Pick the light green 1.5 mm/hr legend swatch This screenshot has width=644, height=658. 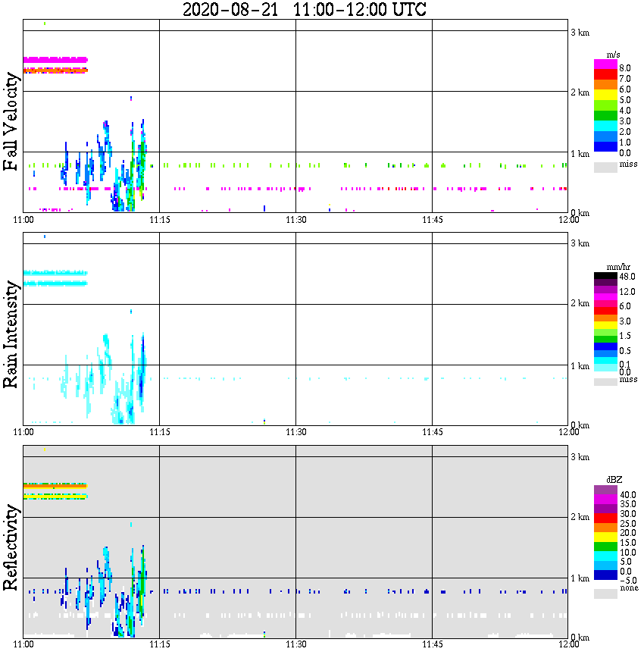click(x=605, y=332)
